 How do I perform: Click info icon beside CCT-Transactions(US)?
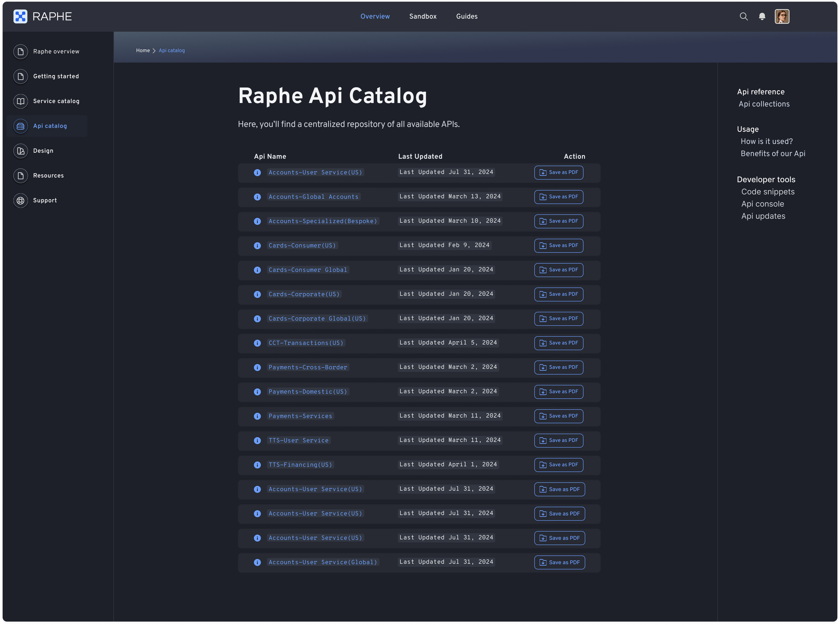(257, 343)
